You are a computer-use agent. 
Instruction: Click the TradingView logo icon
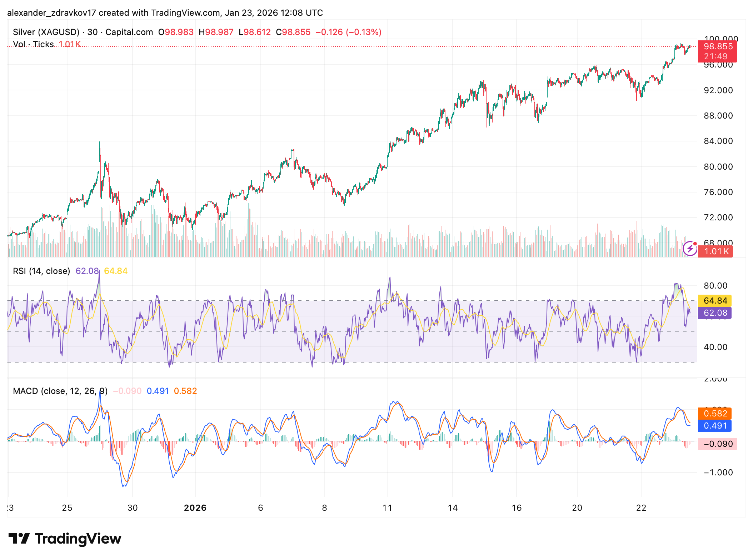click(x=19, y=538)
